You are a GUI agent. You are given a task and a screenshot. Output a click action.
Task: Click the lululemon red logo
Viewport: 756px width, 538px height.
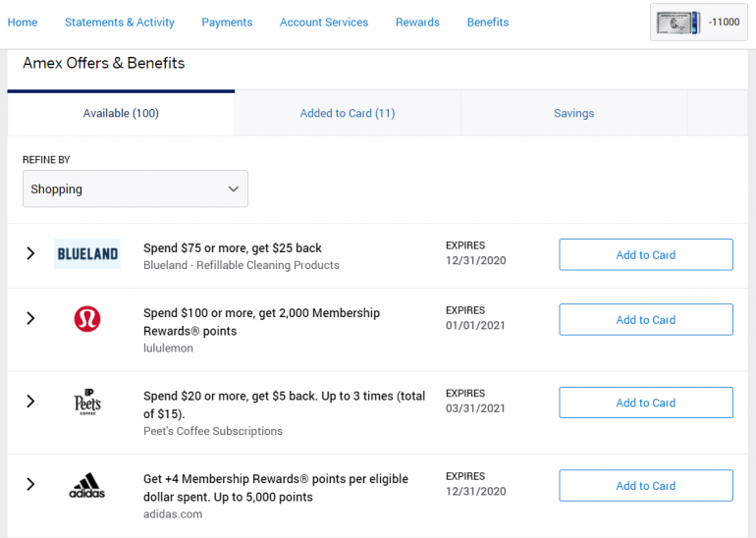pos(87,319)
